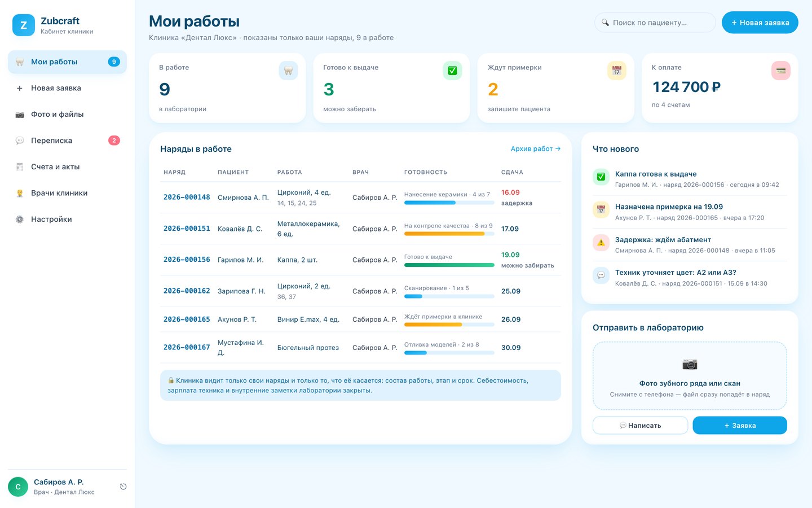Click the magnifier icon in the search box
The width and height of the screenshot is (812, 508).
pyautogui.click(x=605, y=23)
